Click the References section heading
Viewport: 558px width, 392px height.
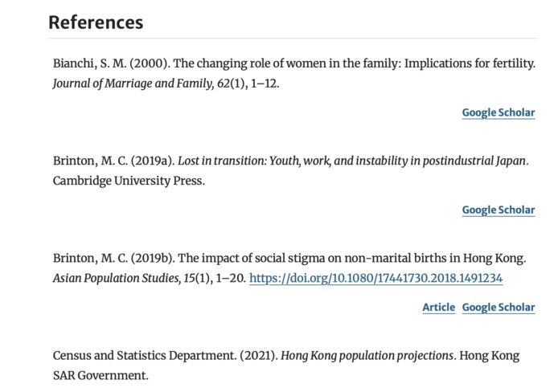pyautogui.click(x=96, y=22)
